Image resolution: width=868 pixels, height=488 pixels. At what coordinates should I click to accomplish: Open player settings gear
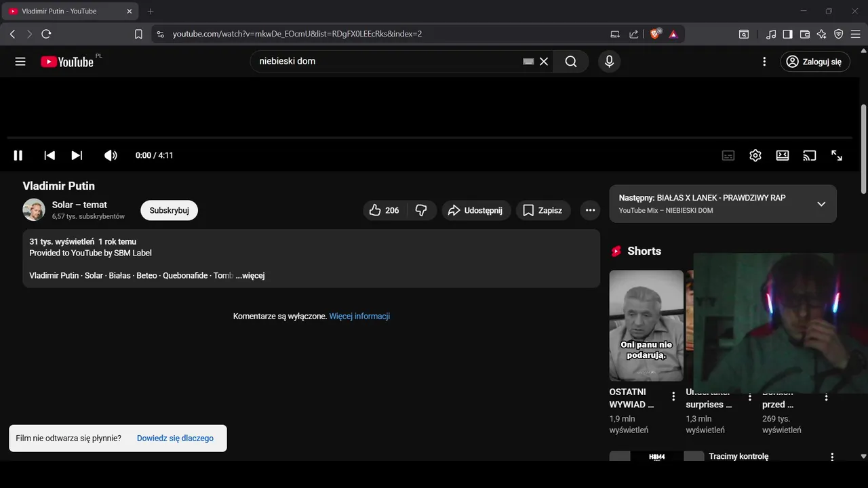pos(755,155)
